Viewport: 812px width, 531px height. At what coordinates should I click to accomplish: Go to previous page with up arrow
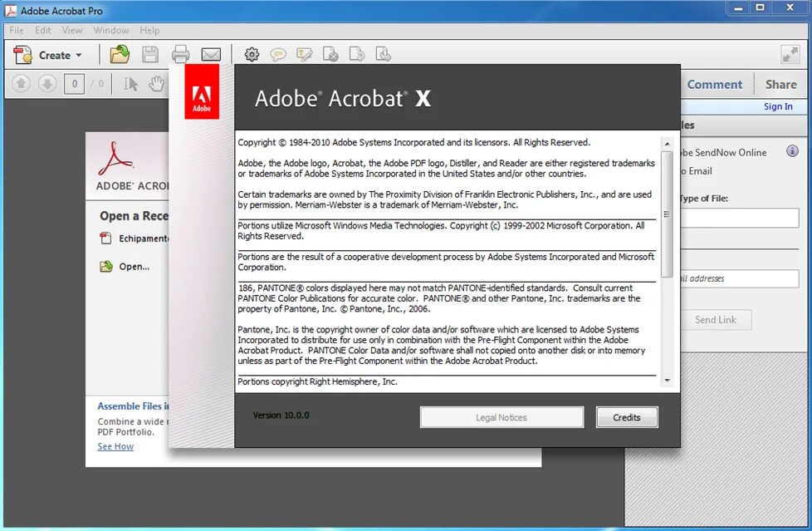point(22,83)
